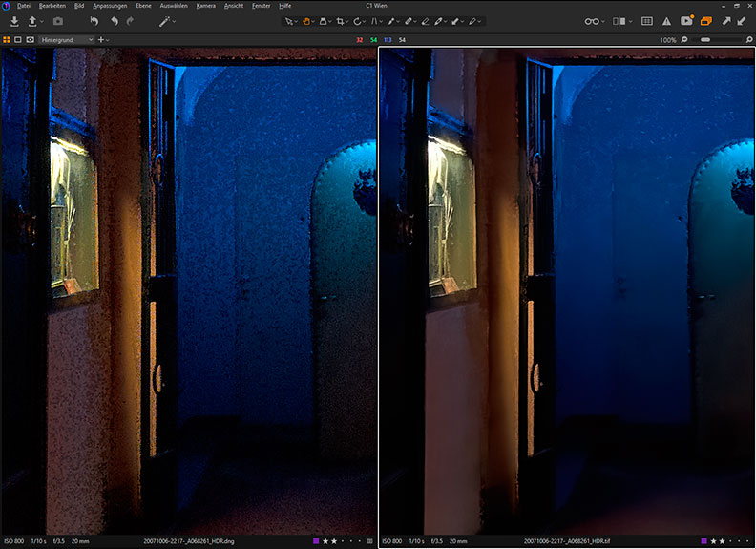756x549 pixels.
Task: Open the Kamera menu
Action: pyautogui.click(x=206, y=6)
